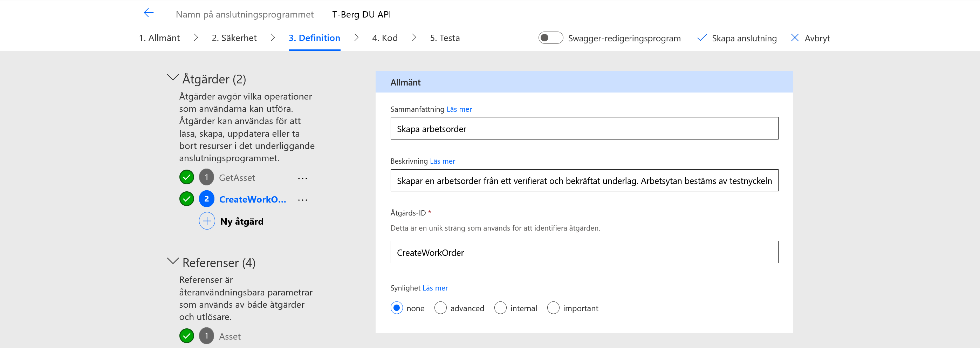Viewport: 980px width, 348px height.
Task: Click the chevron after 1. Allmänt
Action: coord(196,37)
